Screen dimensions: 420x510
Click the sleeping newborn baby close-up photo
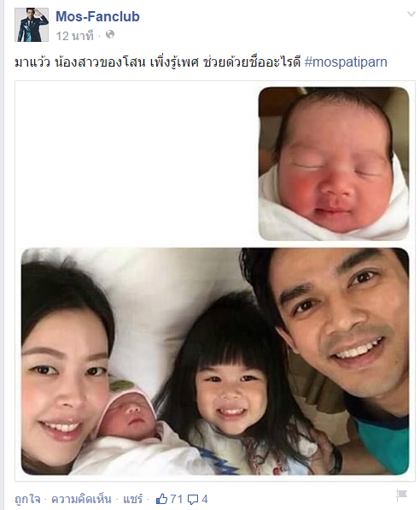point(334,164)
